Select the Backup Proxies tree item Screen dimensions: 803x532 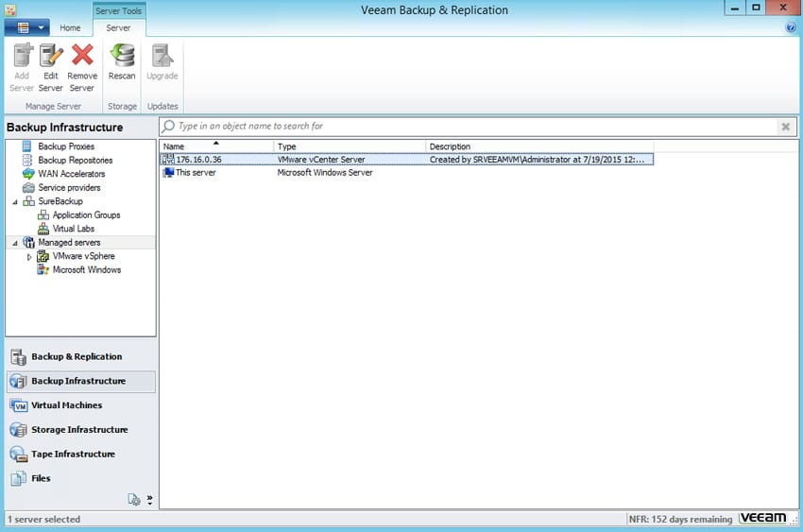[65, 146]
